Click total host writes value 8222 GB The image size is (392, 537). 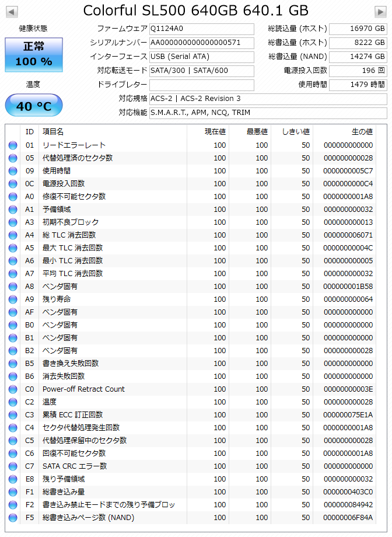coord(358,43)
